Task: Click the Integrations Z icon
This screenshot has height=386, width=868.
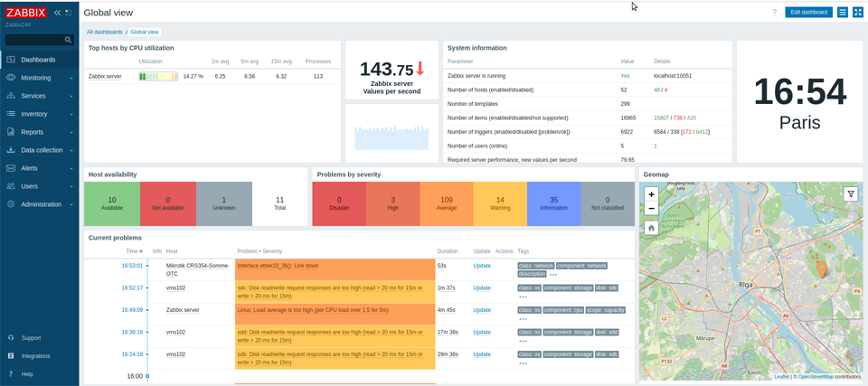Action: tap(11, 356)
